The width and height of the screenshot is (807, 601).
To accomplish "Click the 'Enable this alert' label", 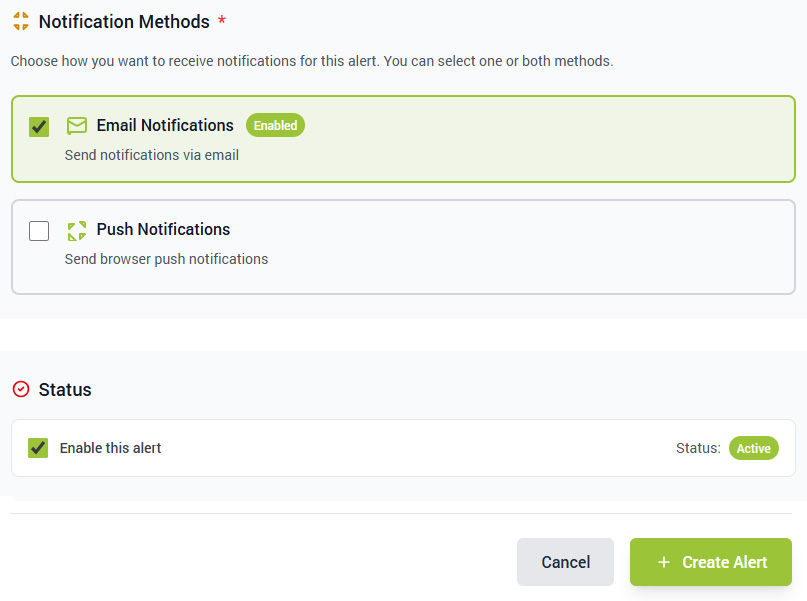I will [110, 448].
